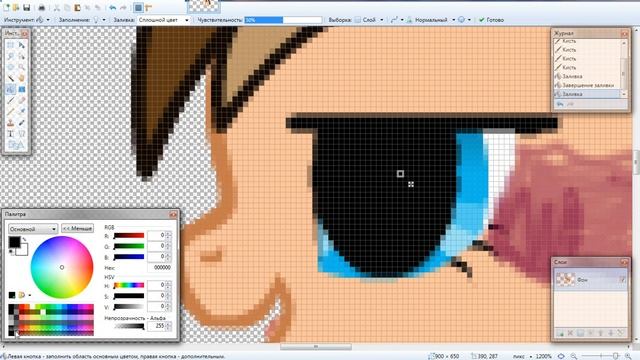The image size is (640, 360).
Task: Select the Text tool
Action: [x=11, y=133]
